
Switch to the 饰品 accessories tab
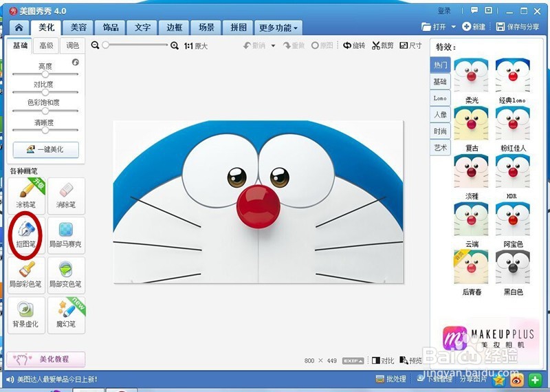[111, 28]
